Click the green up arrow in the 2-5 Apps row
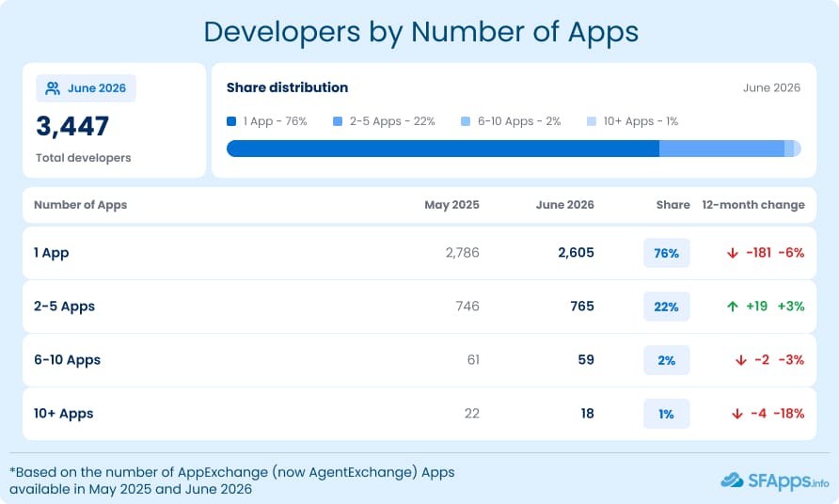Viewport: 839px width, 504px height. pyautogui.click(x=733, y=307)
